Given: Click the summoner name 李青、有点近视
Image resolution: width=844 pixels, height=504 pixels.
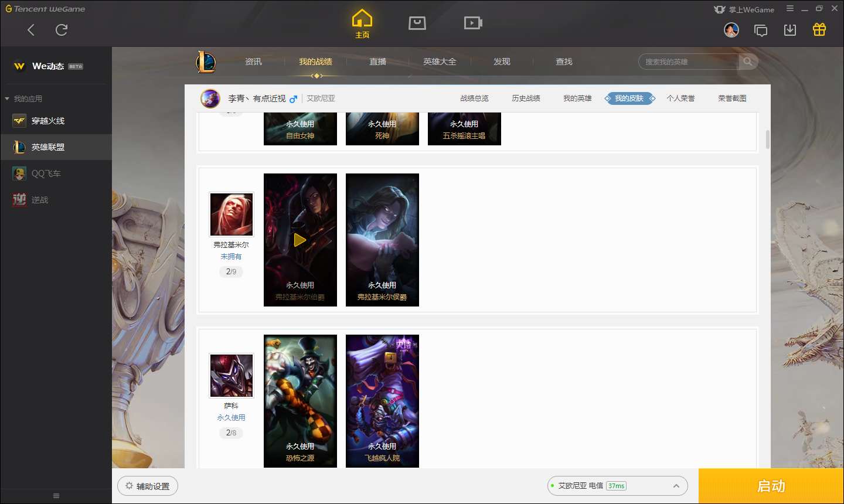Looking at the screenshot, I should [257, 98].
